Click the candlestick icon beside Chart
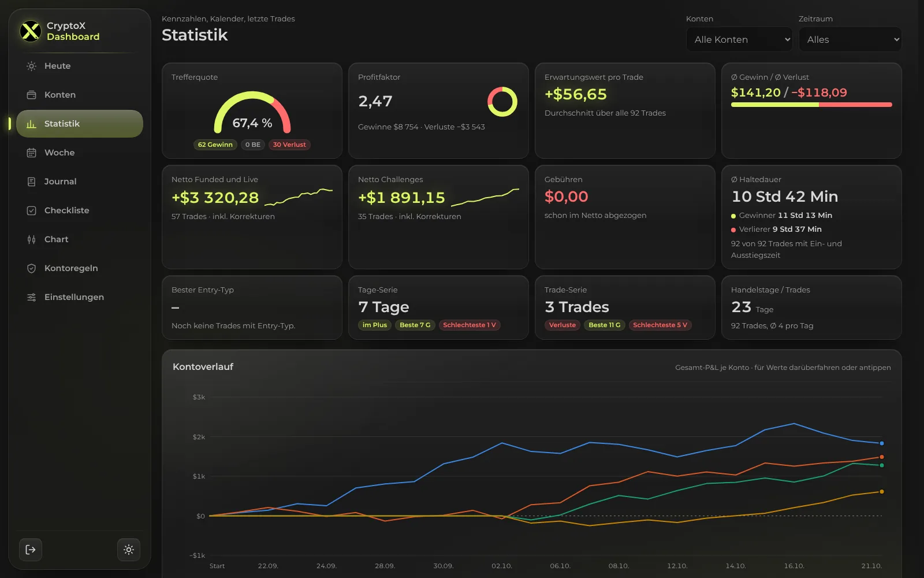 click(x=32, y=239)
